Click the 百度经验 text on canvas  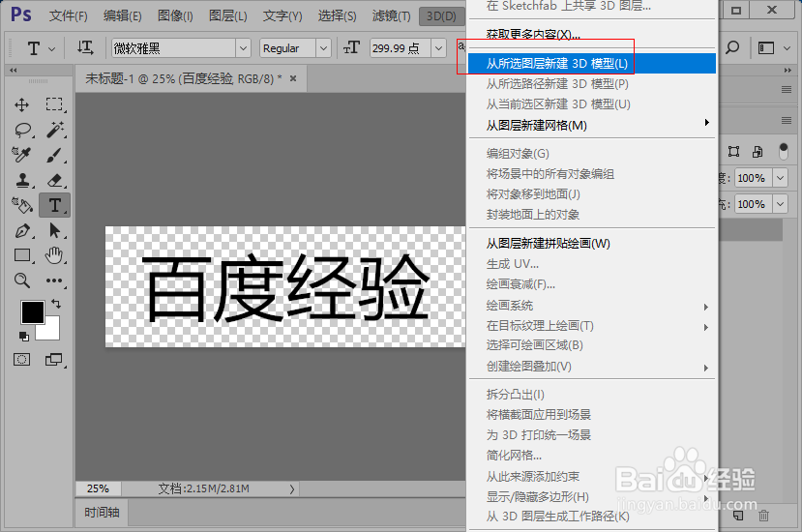[285, 287]
